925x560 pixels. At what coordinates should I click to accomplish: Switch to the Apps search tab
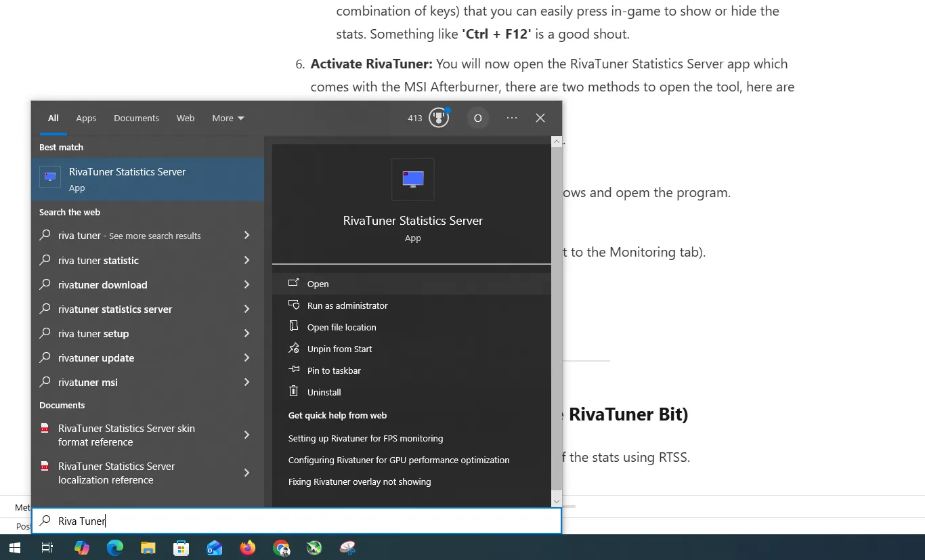tap(86, 118)
